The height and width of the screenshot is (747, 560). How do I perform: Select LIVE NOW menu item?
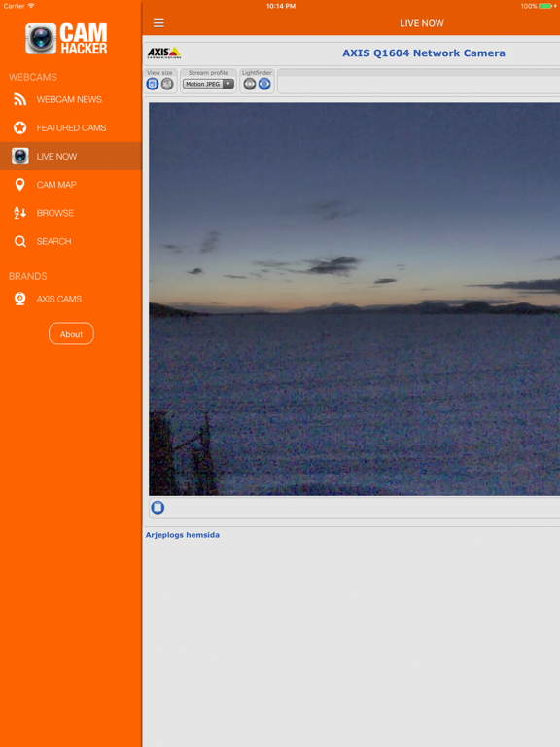click(x=70, y=156)
